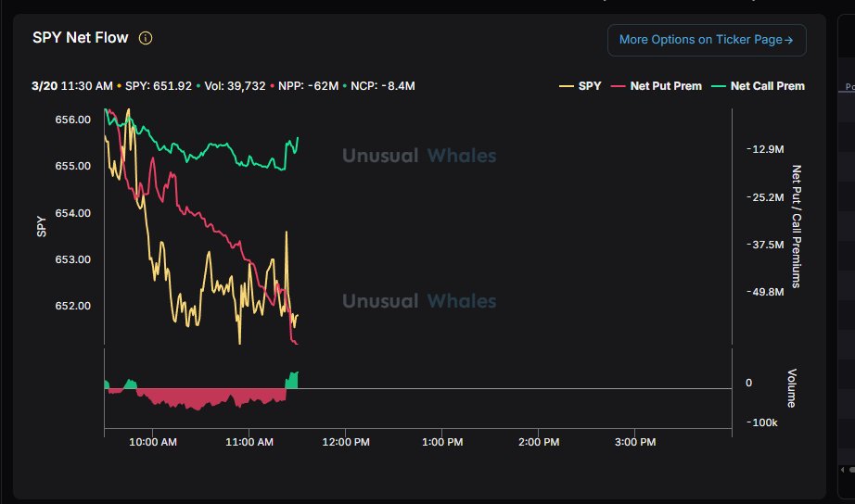Click the green Net Call Prem line end
Image resolution: width=855 pixels, height=504 pixels.
[297, 138]
